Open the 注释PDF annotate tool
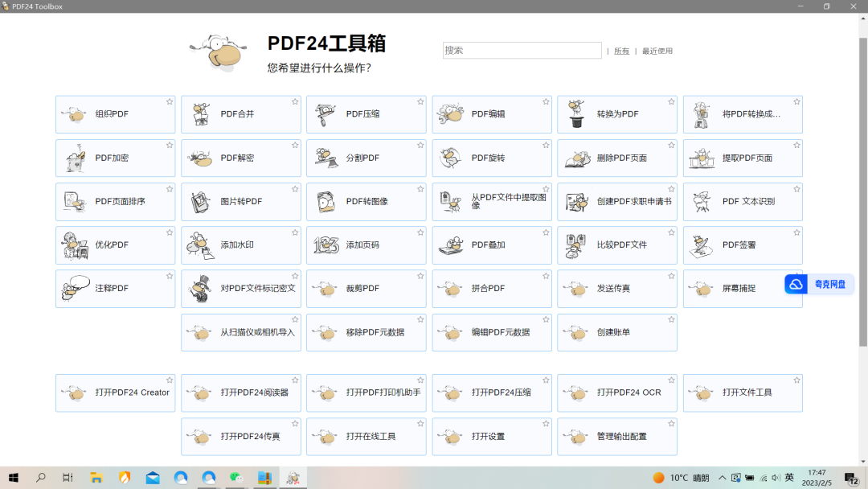 point(115,289)
